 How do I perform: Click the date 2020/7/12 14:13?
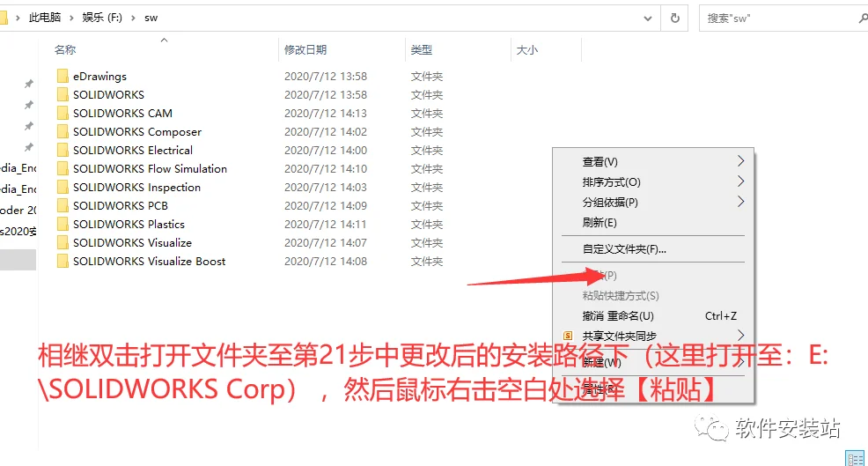click(x=326, y=113)
